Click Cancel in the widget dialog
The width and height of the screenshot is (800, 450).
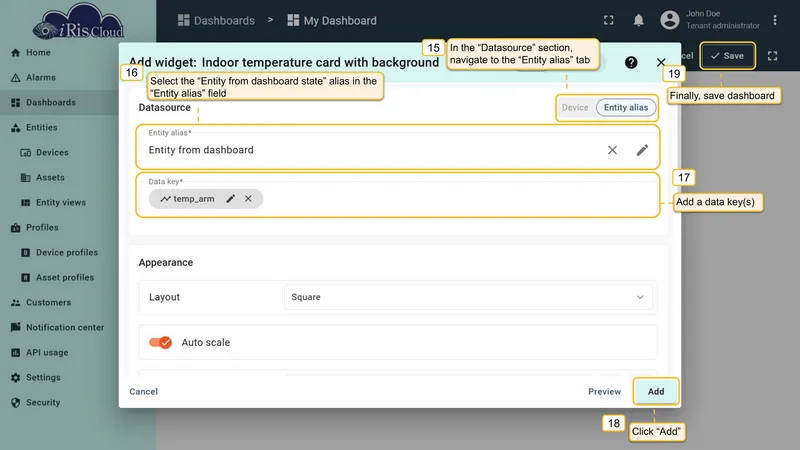[143, 391]
